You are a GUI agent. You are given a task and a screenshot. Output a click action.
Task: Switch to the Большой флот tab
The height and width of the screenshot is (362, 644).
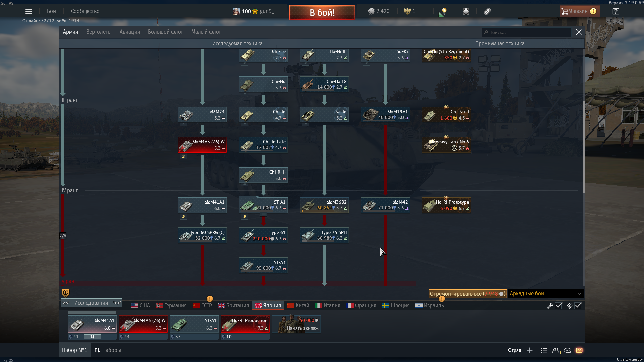click(x=165, y=32)
